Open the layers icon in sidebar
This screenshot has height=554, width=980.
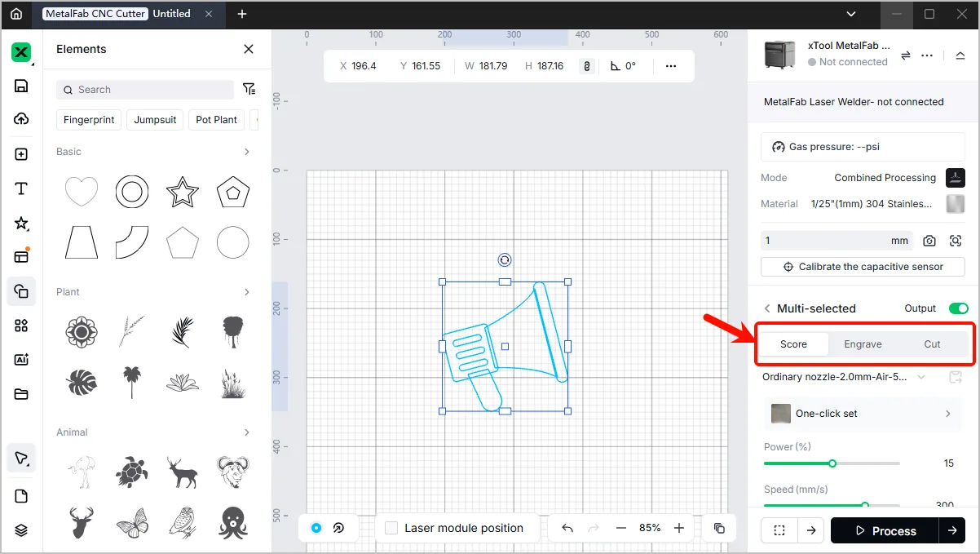click(21, 530)
